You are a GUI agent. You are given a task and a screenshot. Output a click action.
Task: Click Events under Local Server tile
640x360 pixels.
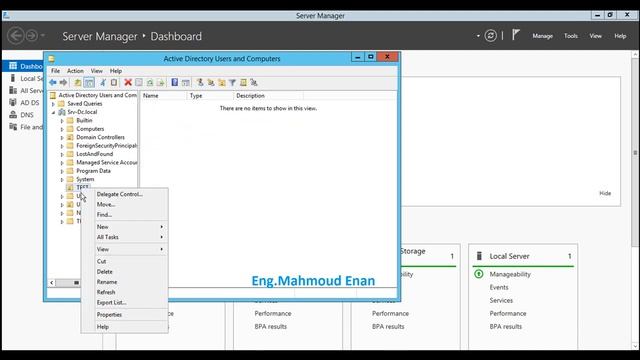499,287
